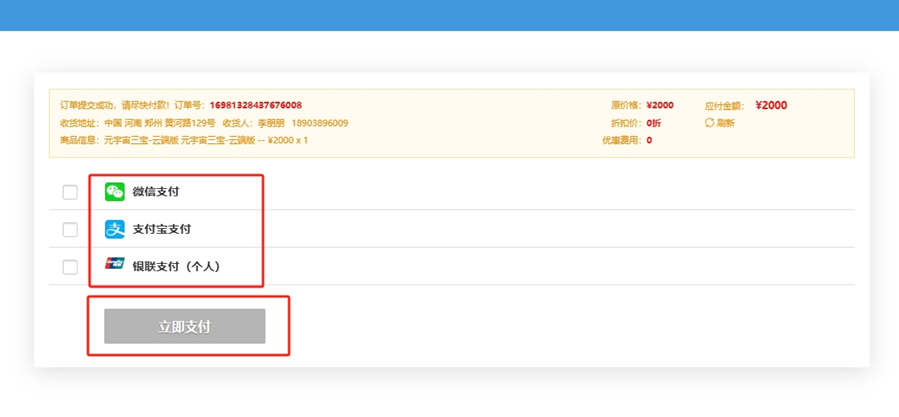
Task: Click the 优惠费用 discount fee value
Action: 649,140
